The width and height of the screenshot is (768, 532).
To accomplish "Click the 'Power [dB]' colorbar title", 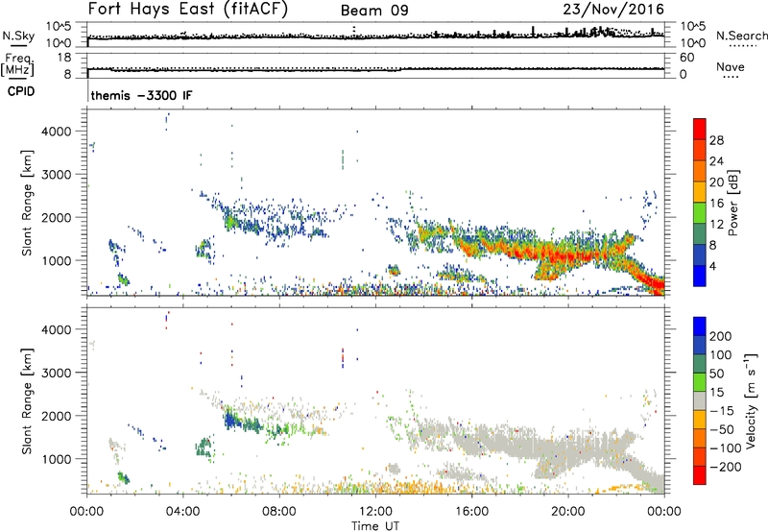I will click(733, 203).
